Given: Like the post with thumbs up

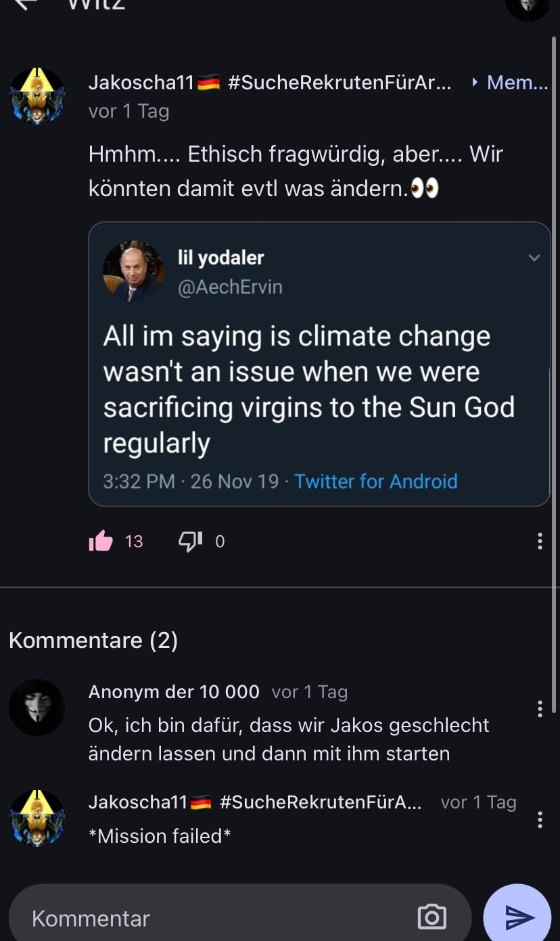Looking at the screenshot, I should click(101, 541).
